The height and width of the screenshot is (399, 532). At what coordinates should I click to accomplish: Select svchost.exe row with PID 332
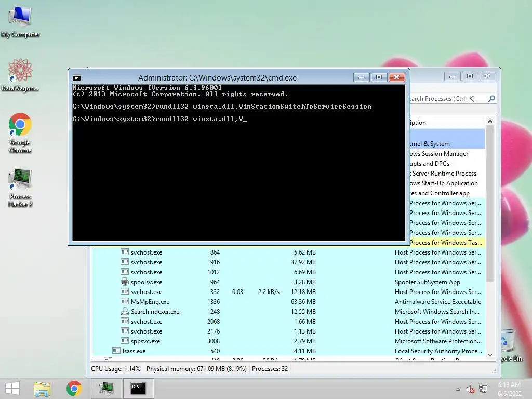pos(288,292)
